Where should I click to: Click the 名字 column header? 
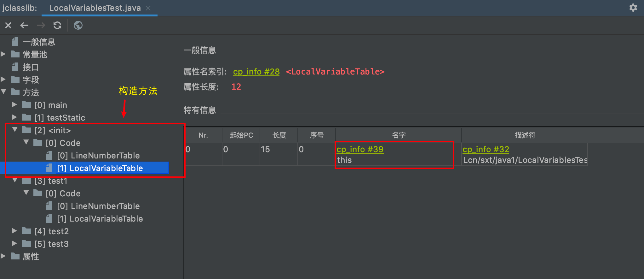[399, 135]
